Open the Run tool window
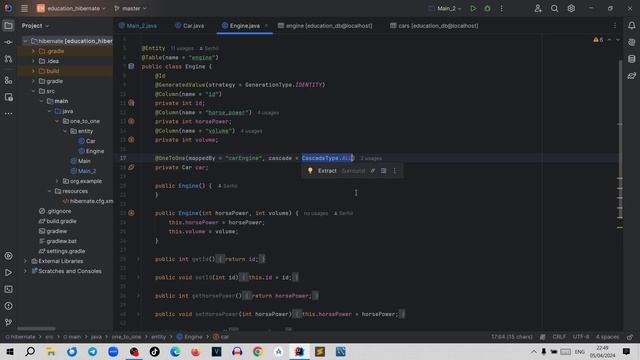This screenshot has width=640, height=360. tap(8, 273)
